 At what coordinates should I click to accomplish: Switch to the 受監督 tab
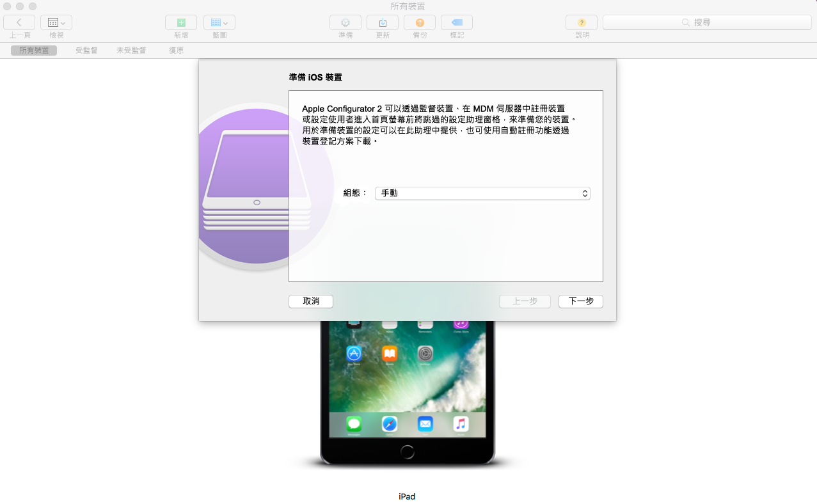(86, 50)
